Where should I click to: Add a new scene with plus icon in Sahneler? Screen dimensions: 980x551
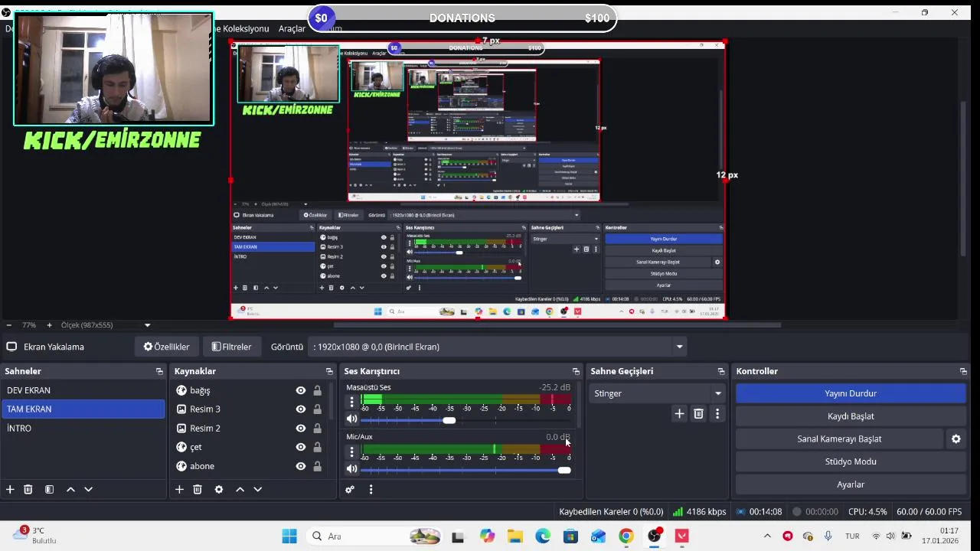tap(10, 489)
